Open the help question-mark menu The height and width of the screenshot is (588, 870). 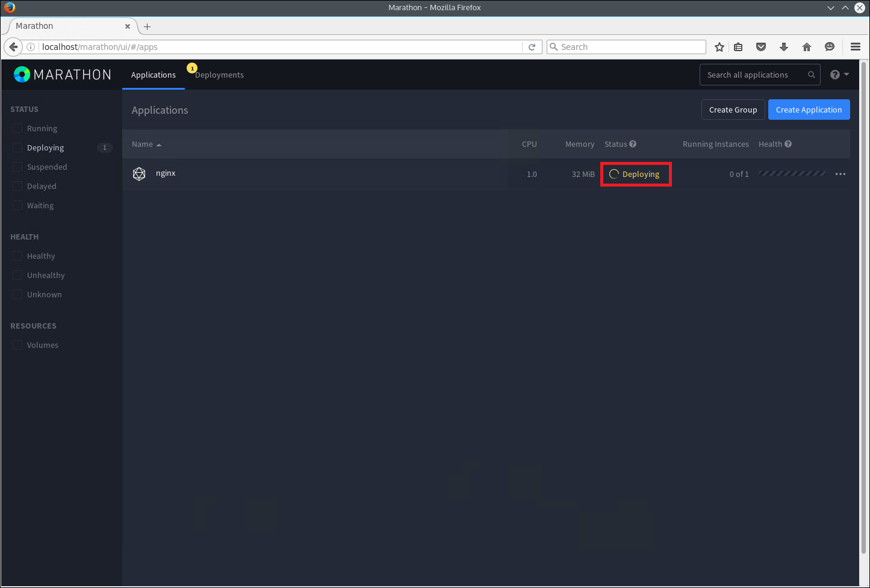839,75
